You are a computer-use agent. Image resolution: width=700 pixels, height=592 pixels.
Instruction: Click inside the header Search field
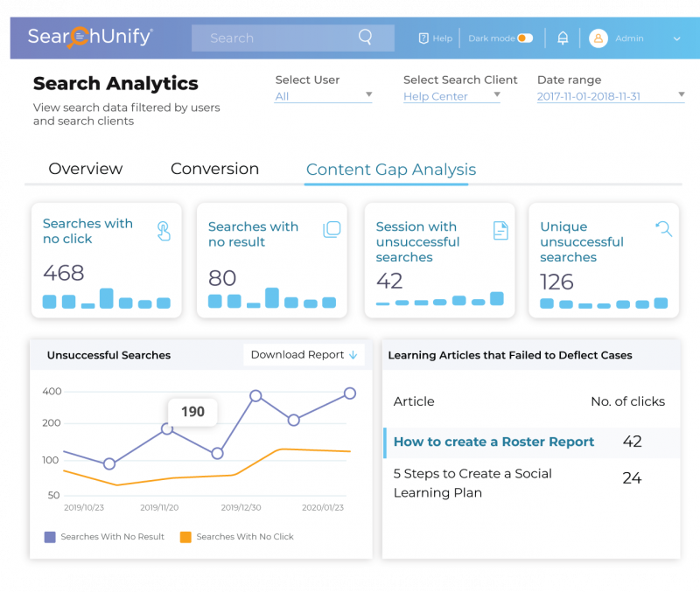point(293,38)
